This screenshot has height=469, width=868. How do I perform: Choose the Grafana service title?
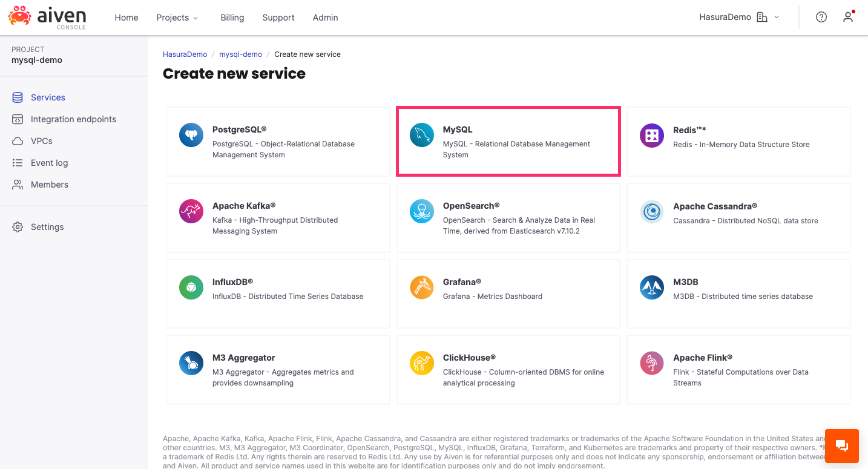[x=462, y=282]
